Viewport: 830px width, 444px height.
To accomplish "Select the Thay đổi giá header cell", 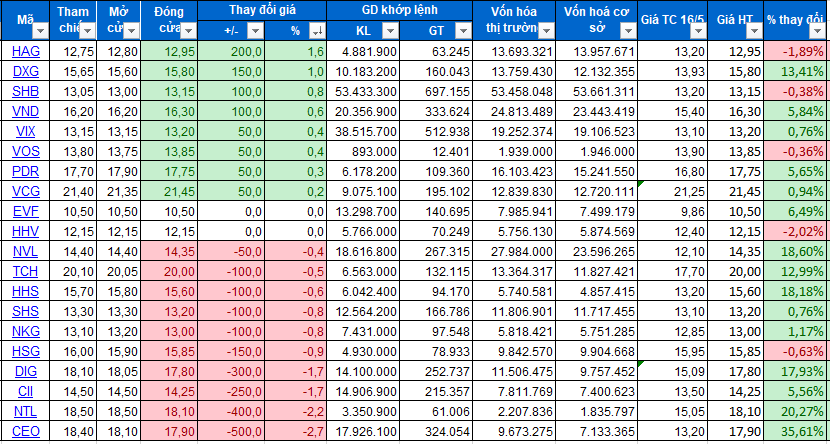I will click(x=263, y=11).
